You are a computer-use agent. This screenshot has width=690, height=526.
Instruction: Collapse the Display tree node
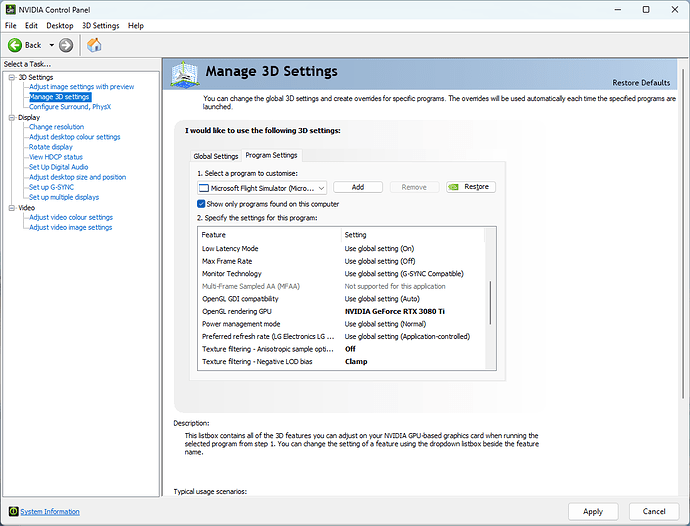click(10, 117)
